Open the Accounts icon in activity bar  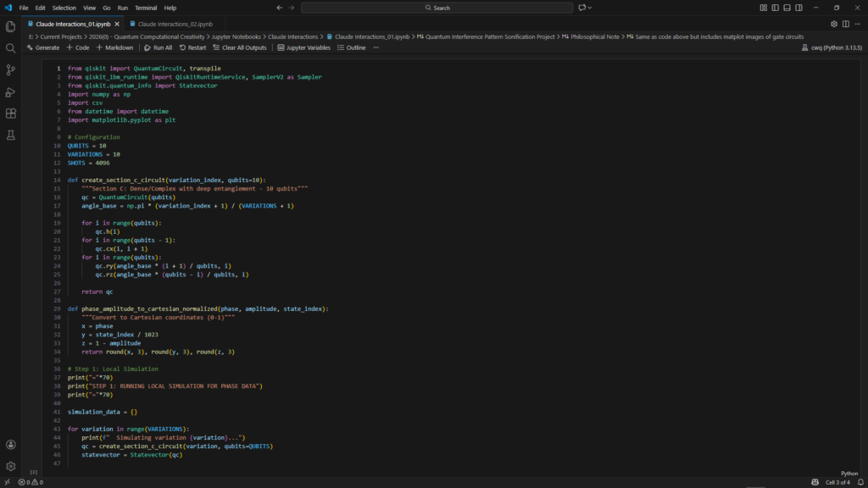point(10,445)
